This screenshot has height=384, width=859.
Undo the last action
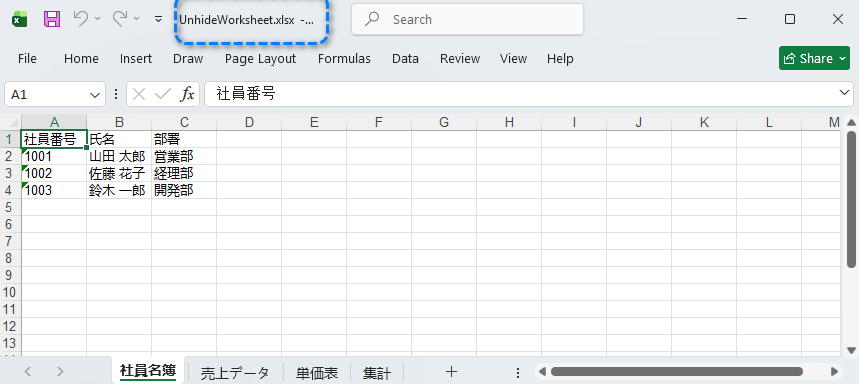pos(81,19)
